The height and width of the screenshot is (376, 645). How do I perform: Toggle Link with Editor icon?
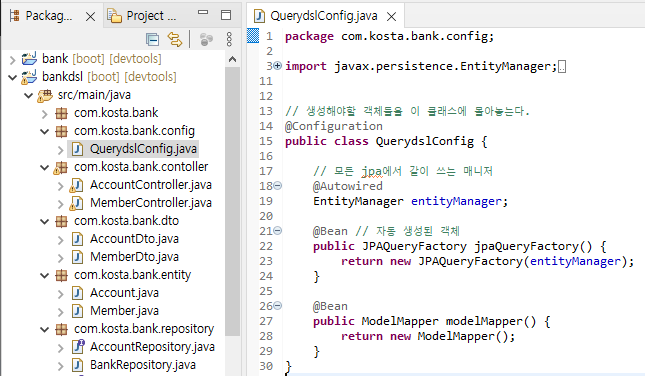175,39
